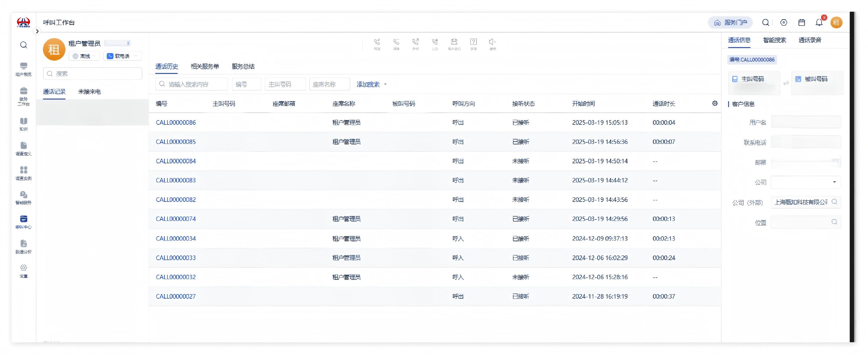The width and height of the screenshot is (868, 354).
Task: Click the table column settings gear
Action: pos(715,103)
